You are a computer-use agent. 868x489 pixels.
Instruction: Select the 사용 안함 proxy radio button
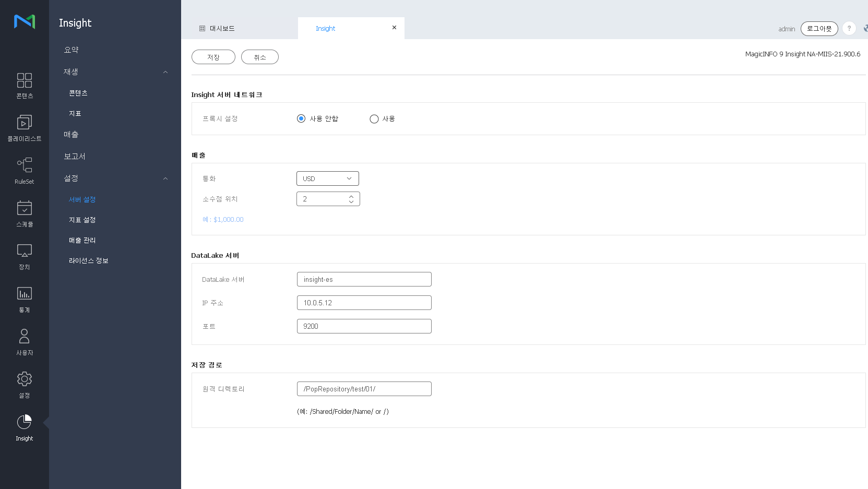(301, 119)
